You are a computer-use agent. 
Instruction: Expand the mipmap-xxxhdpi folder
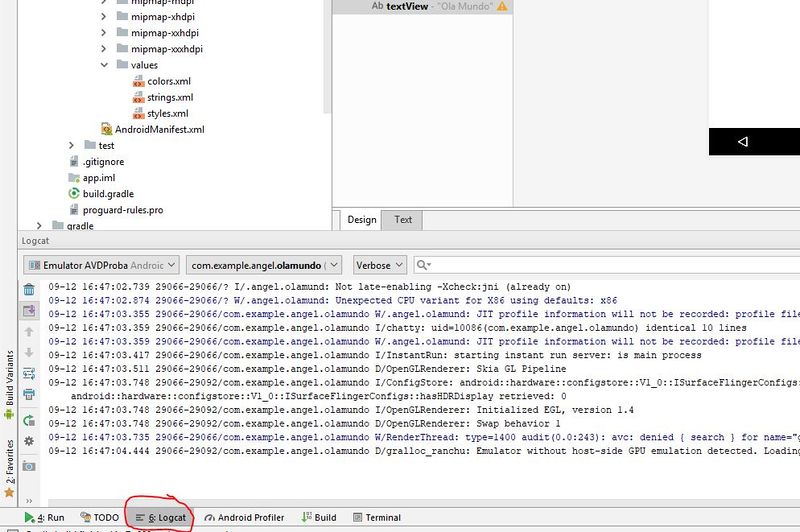(104, 49)
